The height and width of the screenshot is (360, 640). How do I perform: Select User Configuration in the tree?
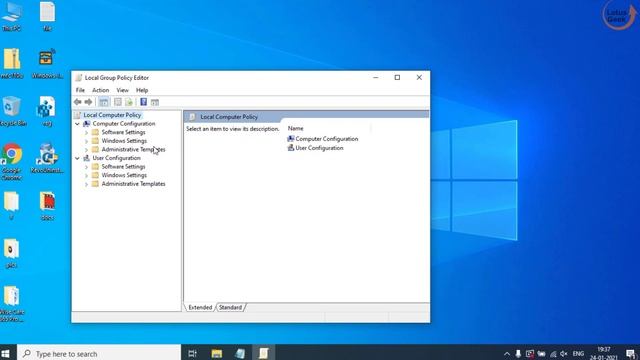tap(116, 158)
